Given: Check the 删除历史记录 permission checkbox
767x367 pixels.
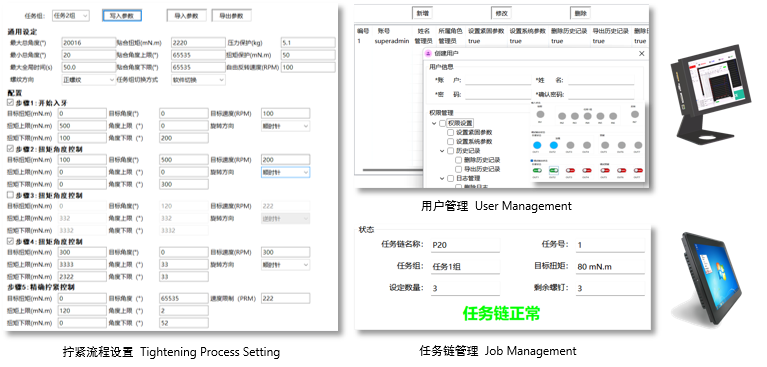Looking at the screenshot, I should coord(458,160).
